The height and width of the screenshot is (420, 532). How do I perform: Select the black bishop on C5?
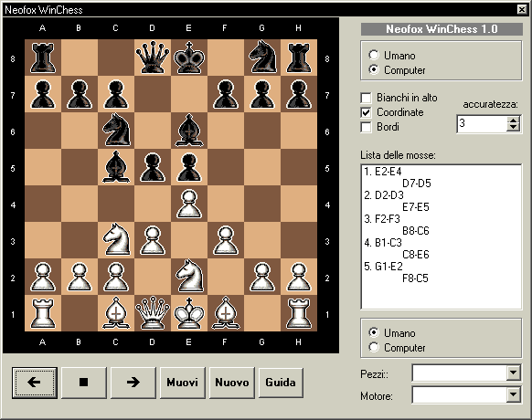116,167
